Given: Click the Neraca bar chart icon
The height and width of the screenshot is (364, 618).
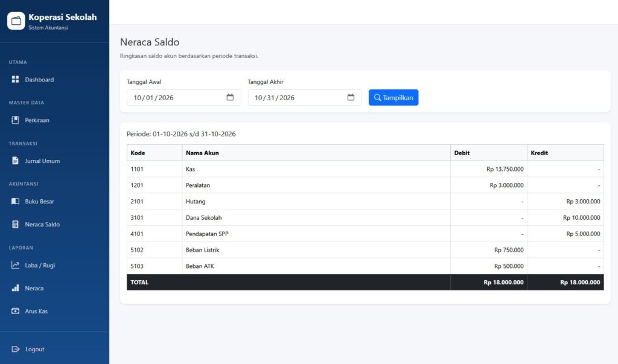Looking at the screenshot, I should coord(15,288).
